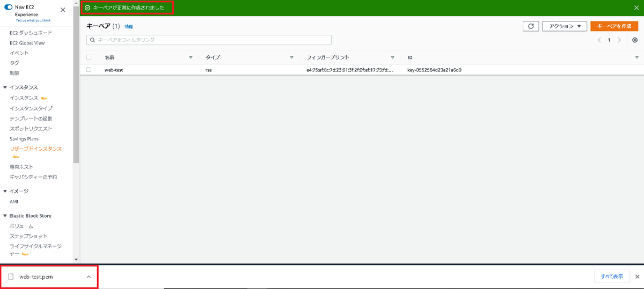Toggle the New EC2 Experience switch
The image size is (644, 289).
[8, 6]
